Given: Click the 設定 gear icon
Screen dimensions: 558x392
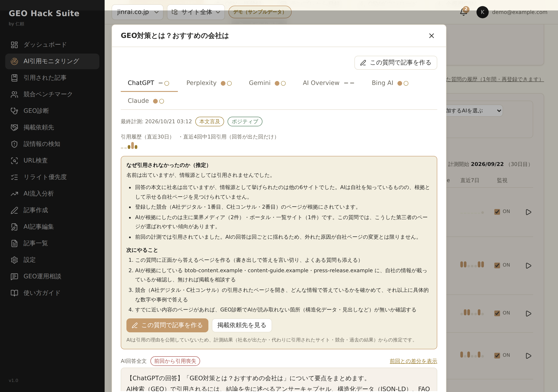Looking at the screenshot, I should pyautogui.click(x=14, y=260).
